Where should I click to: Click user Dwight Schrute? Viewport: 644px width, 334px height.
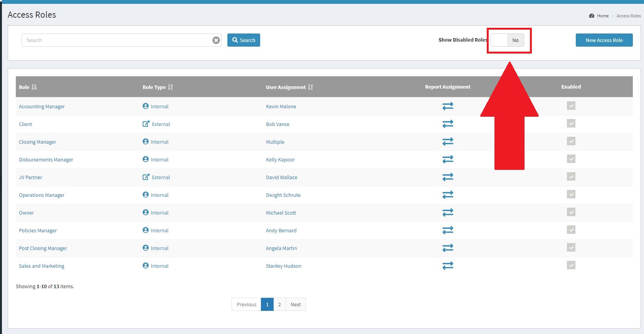pos(283,195)
